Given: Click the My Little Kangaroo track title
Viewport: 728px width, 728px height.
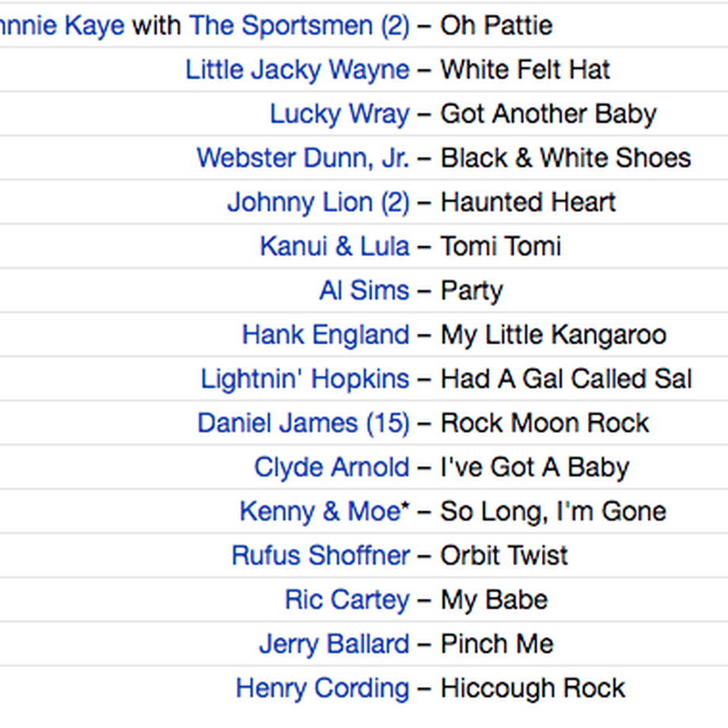Looking at the screenshot, I should (x=553, y=335).
